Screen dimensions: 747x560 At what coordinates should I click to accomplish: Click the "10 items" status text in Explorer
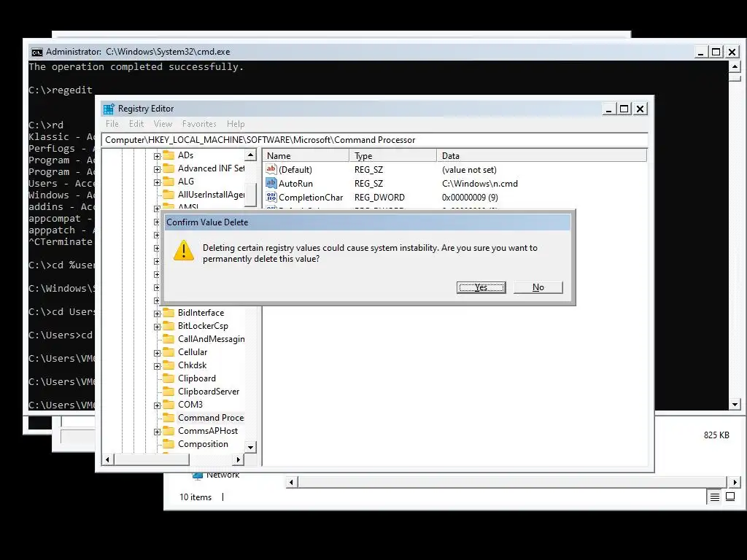[196, 497]
